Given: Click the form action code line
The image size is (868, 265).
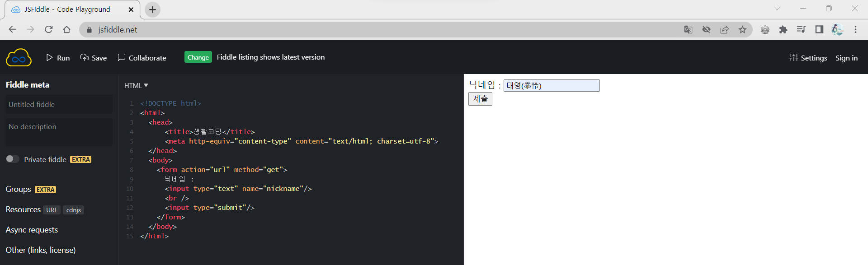Looking at the screenshot, I should pos(222,170).
